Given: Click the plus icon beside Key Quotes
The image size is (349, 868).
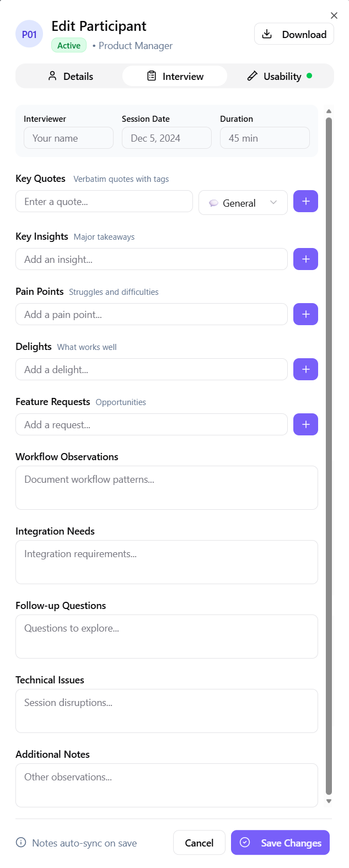Looking at the screenshot, I should (305, 202).
